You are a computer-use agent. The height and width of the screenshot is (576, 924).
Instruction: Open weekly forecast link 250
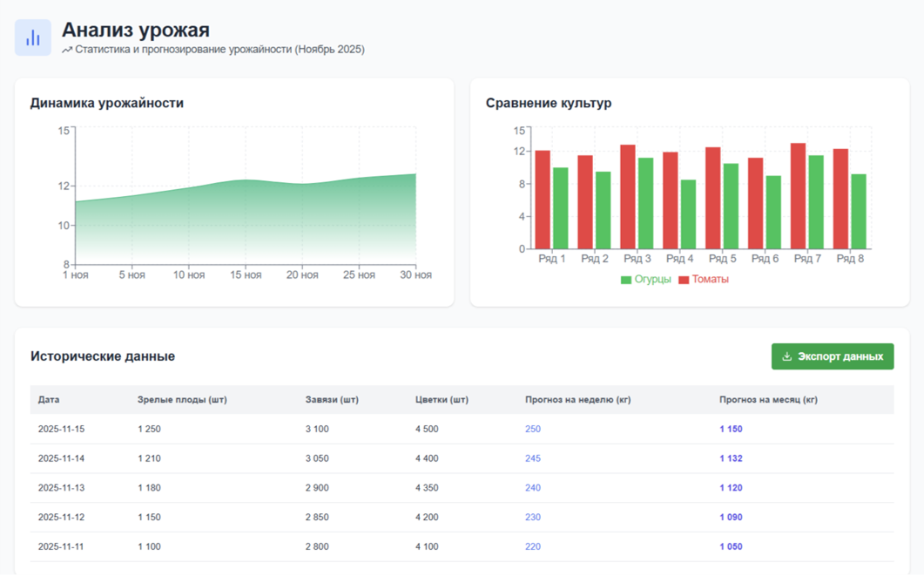pyautogui.click(x=533, y=429)
